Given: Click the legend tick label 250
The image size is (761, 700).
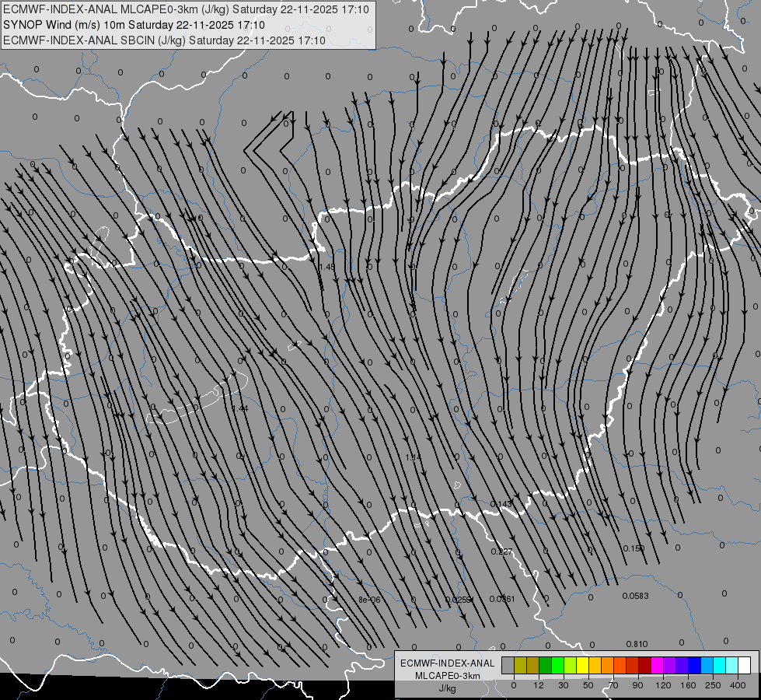Looking at the screenshot, I should coord(713,685).
